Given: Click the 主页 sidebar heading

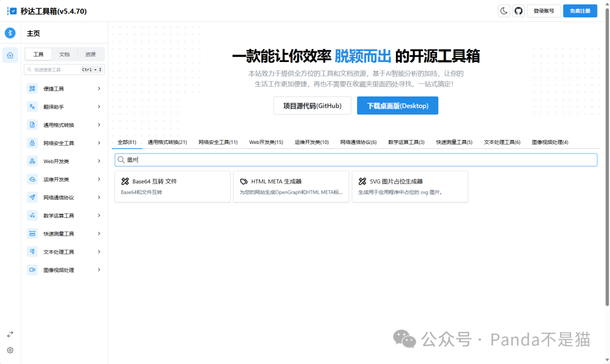Looking at the screenshot, I should pyautogui.click(x=33, y=33).
